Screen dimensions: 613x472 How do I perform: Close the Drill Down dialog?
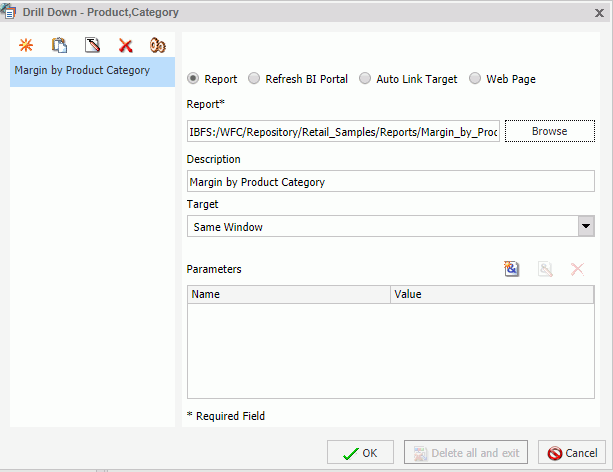(x=599, y=13)
